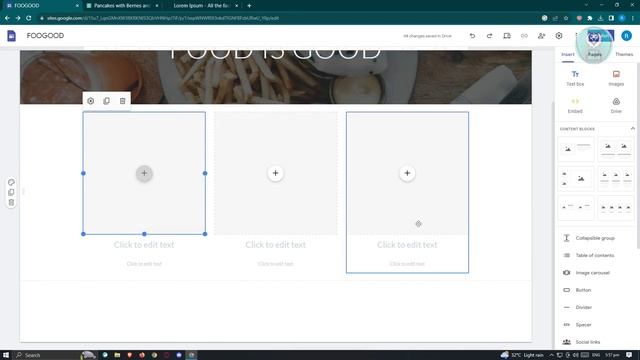Copy the published site link
The image size is (640, 360).
pos(524,36)
